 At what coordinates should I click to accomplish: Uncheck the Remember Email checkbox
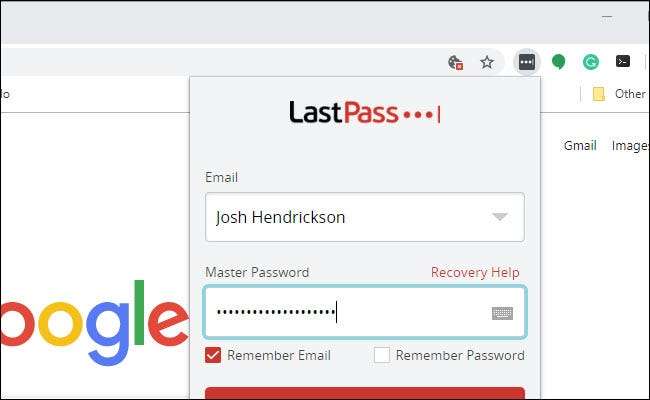213,355
